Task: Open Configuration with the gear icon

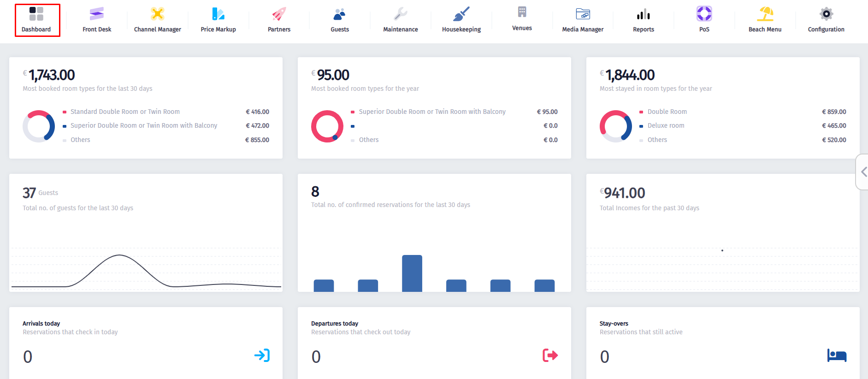Action: click(826, 20)
